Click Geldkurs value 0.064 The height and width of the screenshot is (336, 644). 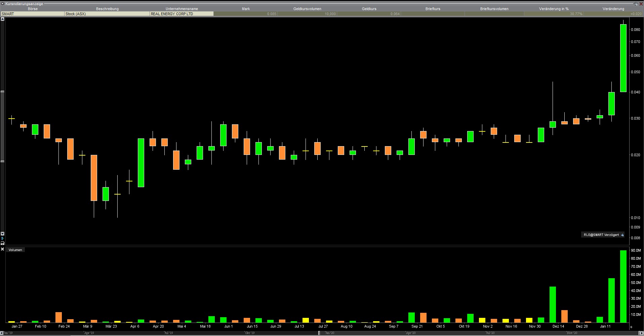tap(395, 14)
